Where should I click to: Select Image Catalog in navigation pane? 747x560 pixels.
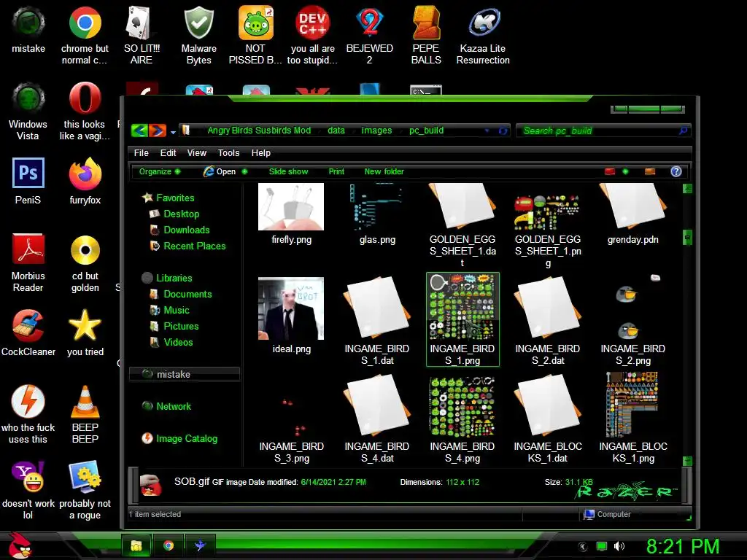point(186,438)
